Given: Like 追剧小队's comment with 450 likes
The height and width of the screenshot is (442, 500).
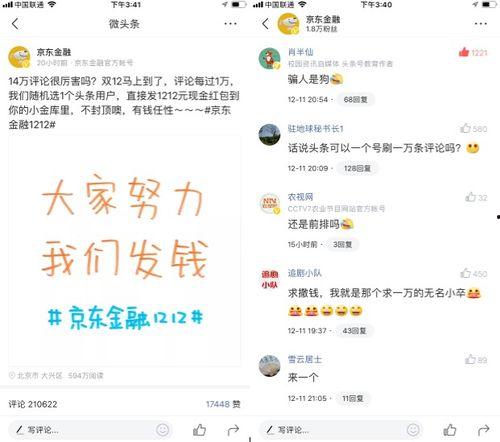Looking at the screenshot, I should (x=465, y=273).
